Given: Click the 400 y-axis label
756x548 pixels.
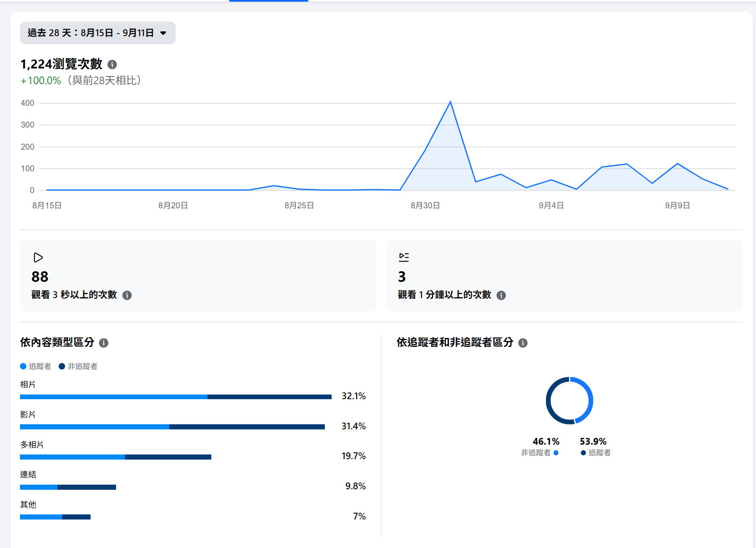Looking at the screenshot, I should [28, 103].
